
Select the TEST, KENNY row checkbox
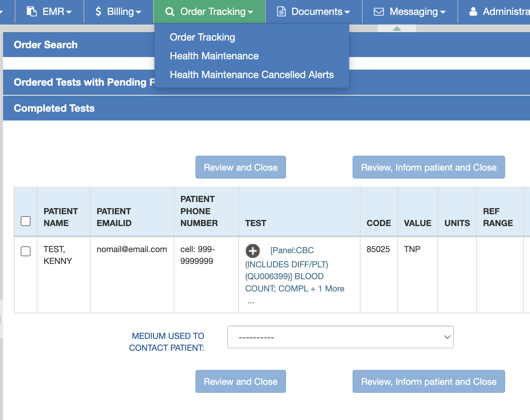pyautogui.click(x=26, y=251)
